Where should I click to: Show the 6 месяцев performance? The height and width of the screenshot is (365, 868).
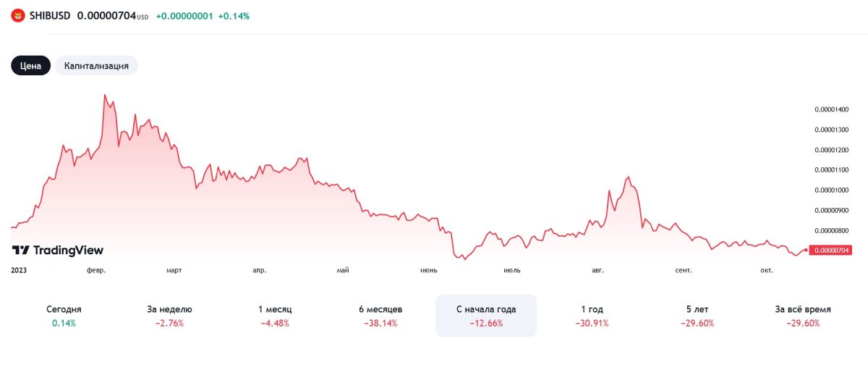[x=380, y=316]
